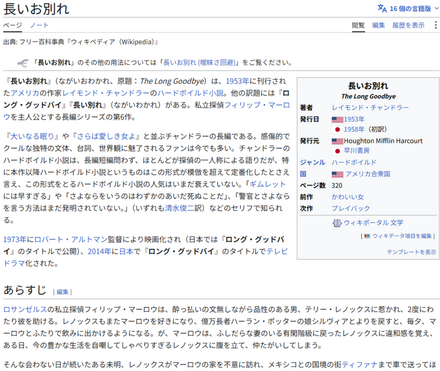Follow the ギムレット link

coord(267,184)
